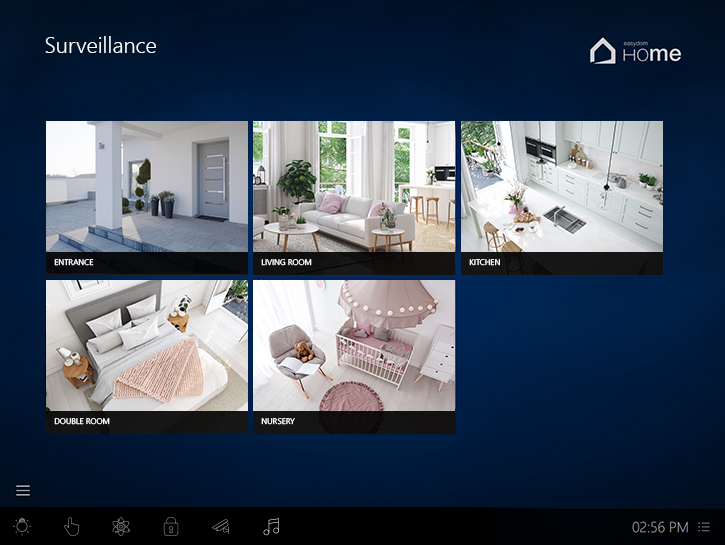
Task: Click the ENTRANCE label
Action: pyautogui.click(x=74, y=262)
